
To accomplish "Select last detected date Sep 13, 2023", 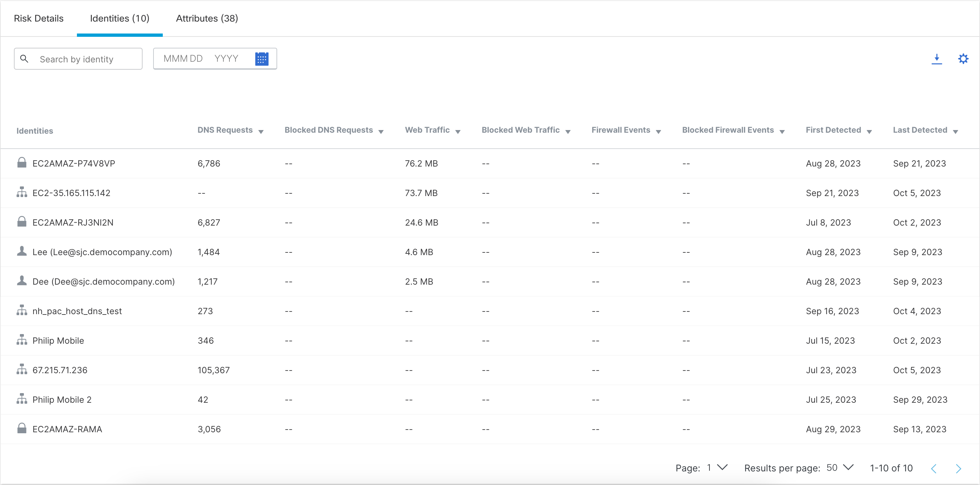I will click(x=920, y=429).
